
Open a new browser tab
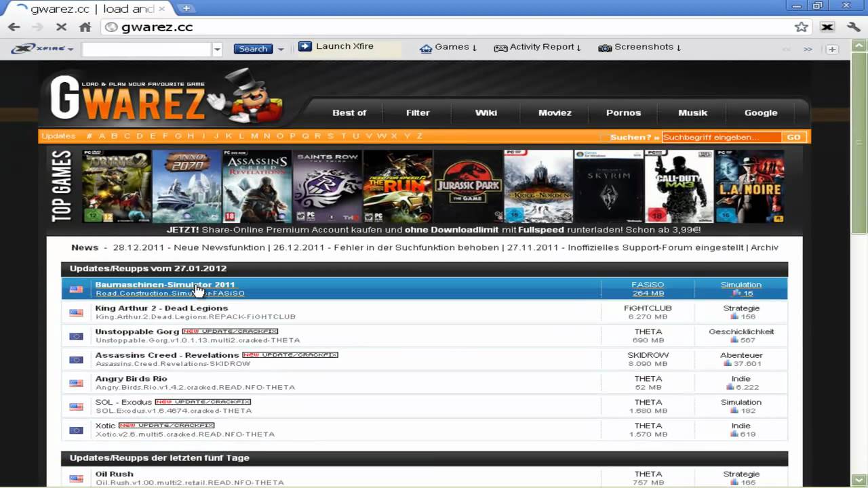click(186, 8)
